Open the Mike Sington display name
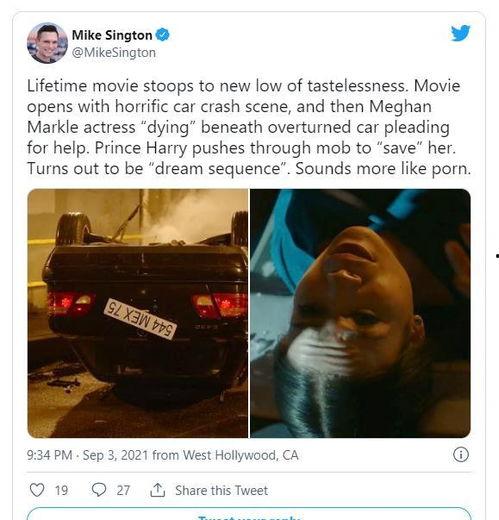Viewport: 499px width, 520px height. (x=112, y=35)
